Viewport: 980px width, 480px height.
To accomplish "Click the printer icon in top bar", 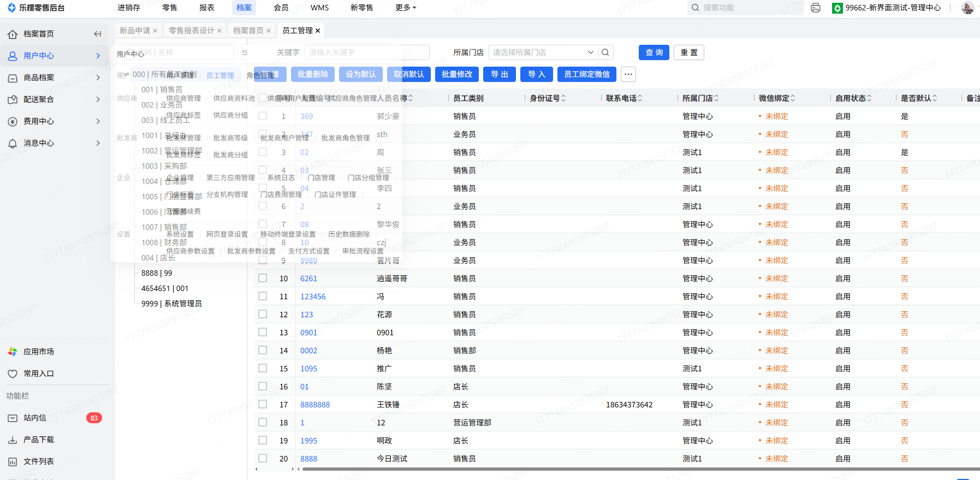I will coord(816,8).
